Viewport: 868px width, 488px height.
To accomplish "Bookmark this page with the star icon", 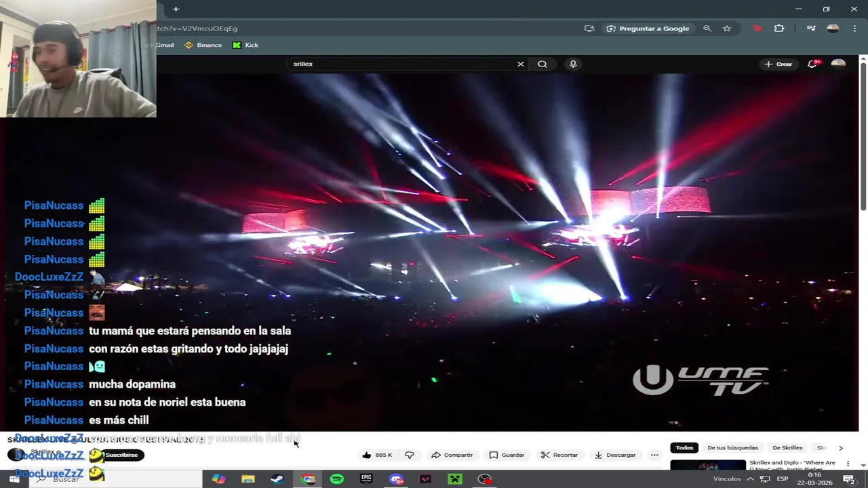I will click(727, 28).
